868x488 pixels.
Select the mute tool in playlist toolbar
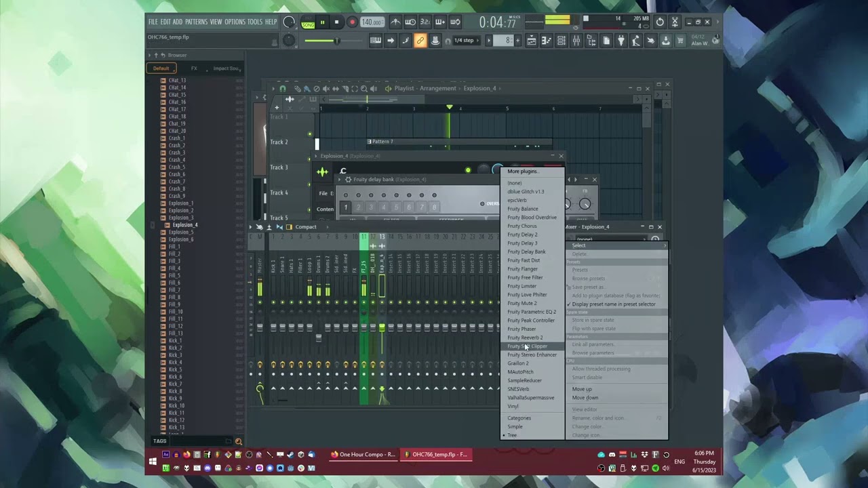coord(326,89)
